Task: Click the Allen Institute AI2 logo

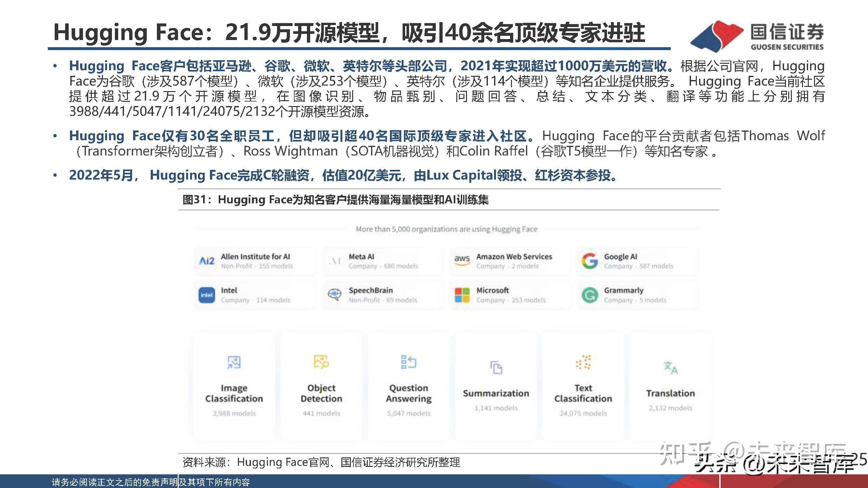Action: (207, 261)
